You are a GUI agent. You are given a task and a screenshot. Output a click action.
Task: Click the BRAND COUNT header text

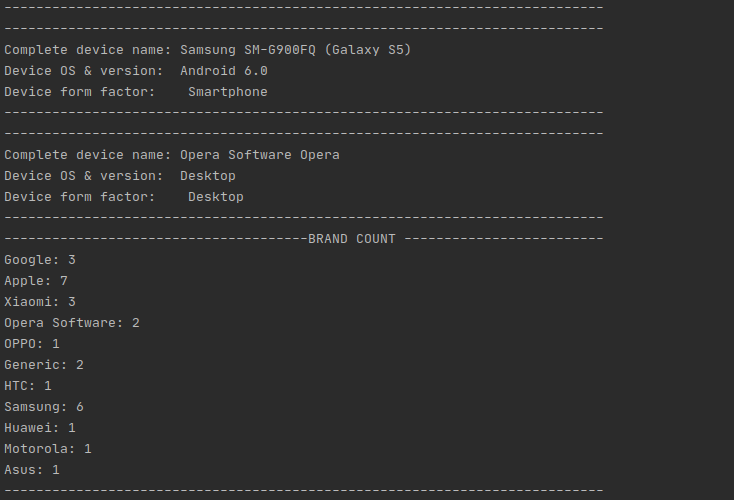[x=352, y=239]
